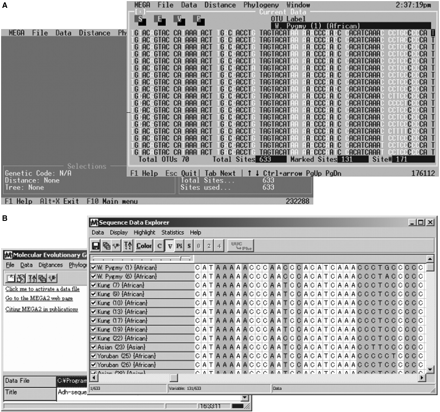Uncheck W. Pygmy (6) (African) sequence

click(x=94, y=276)
